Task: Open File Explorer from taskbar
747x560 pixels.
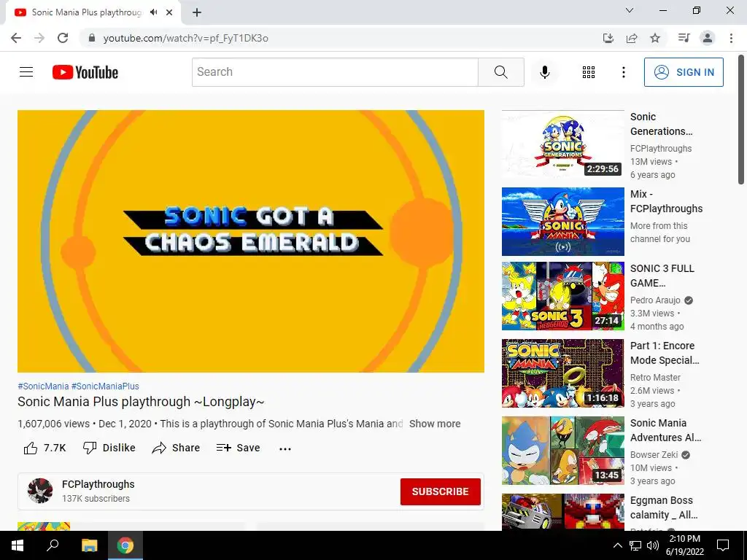Action: point(89,545)
